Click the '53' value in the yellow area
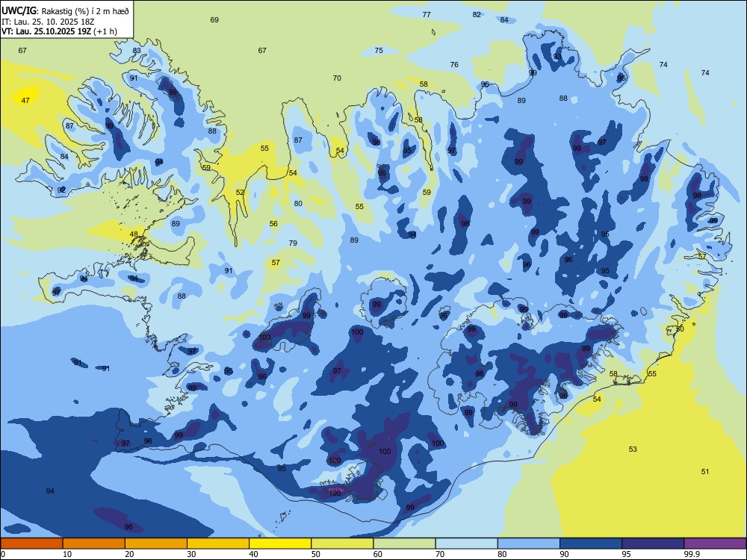 click(633, 449)
